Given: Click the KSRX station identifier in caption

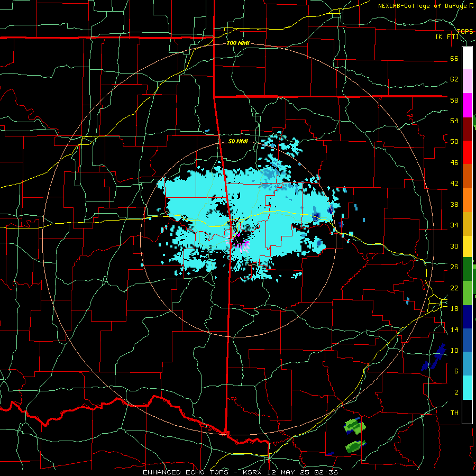Looking at the screenshot, I should coord(253,472).
